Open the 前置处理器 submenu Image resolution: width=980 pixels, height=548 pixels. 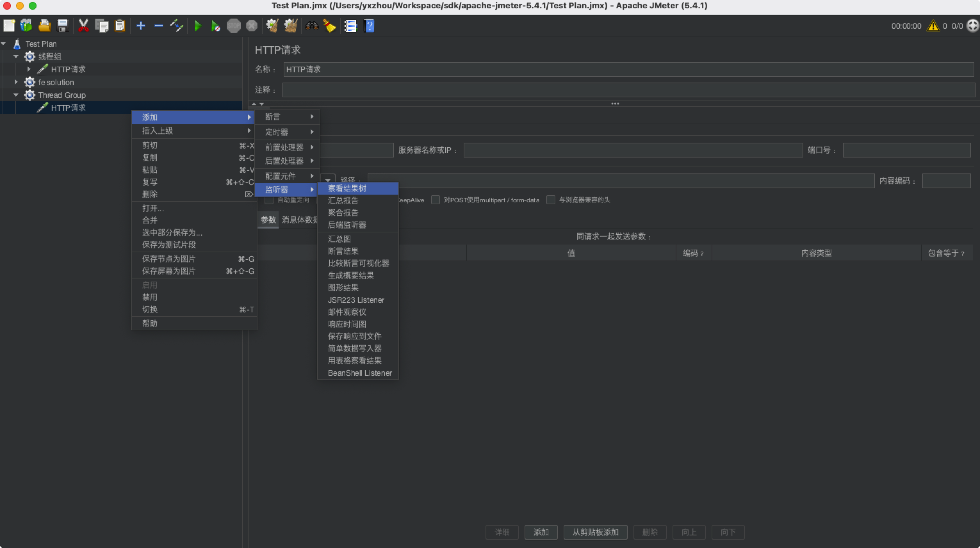(287, 147)
